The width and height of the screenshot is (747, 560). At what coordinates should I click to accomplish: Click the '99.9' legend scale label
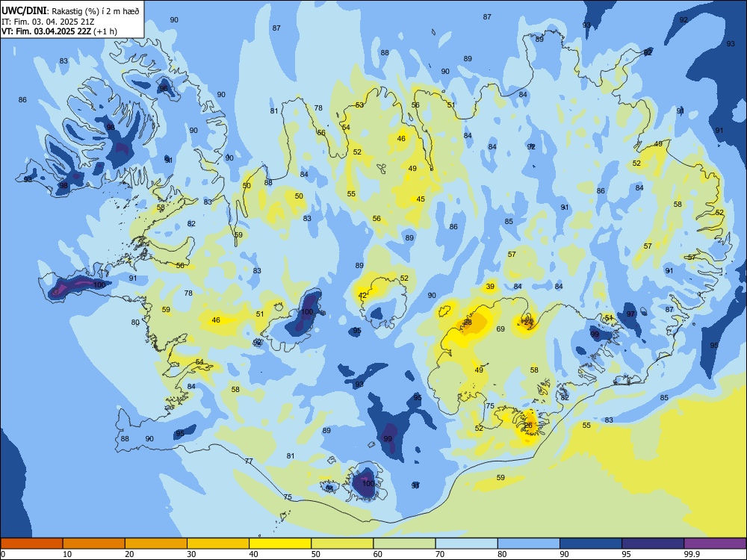[692, 554]
